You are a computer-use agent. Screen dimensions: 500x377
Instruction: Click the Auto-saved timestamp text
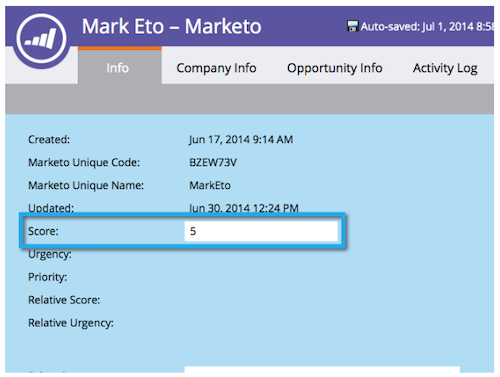427,26
